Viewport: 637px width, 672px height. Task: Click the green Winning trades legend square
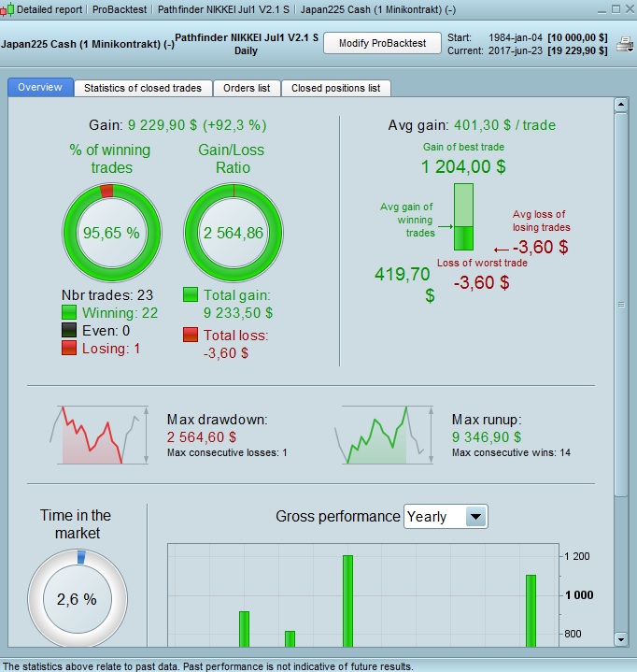coord(69,312)
